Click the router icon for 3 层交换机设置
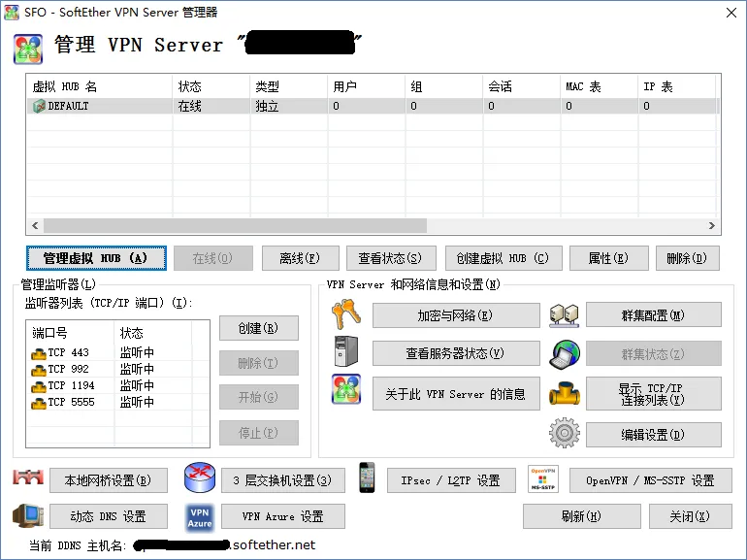The image size is (747, 560). [200, 478]
